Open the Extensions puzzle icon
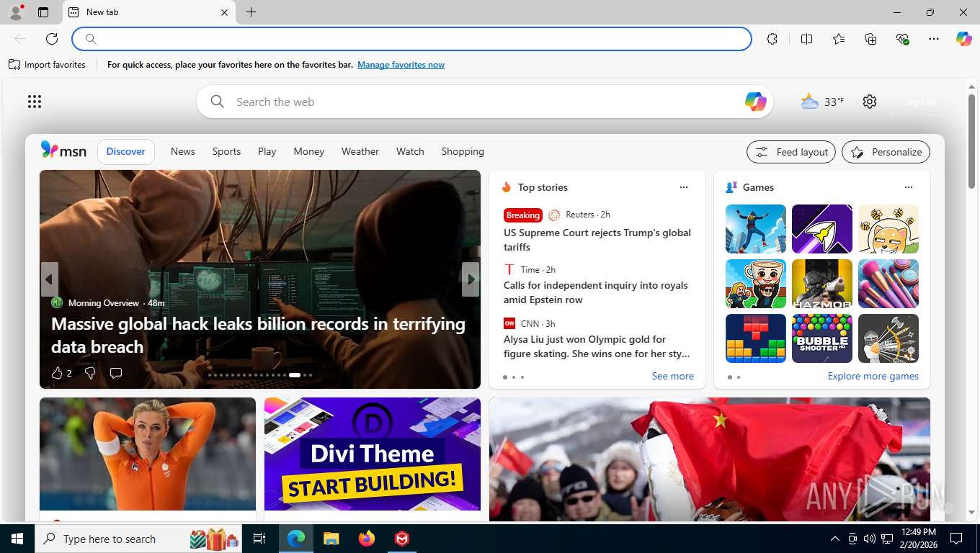The width and height of the screenshot is (980, 553). coord(772,39)
